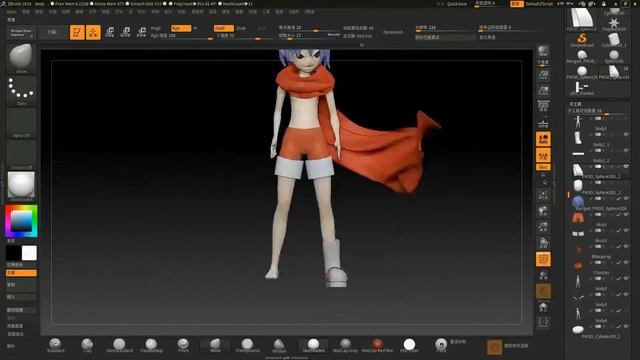Image resolution: width=640 pixels, height=360 pixels.
Task: Select the Rotate transform icon in the top toolbar
Action: click(141, 32)
